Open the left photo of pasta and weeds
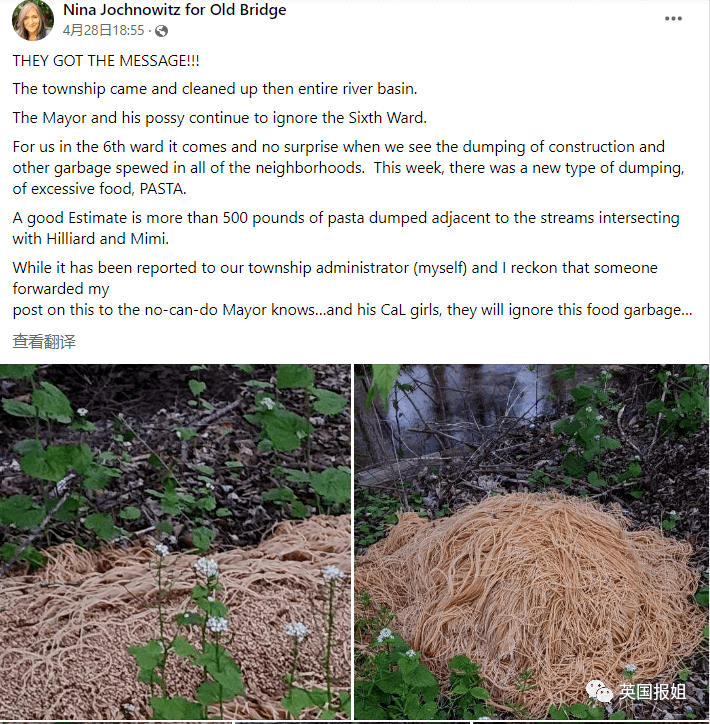Viewport: 710px width, 724px height. (175, 542)
